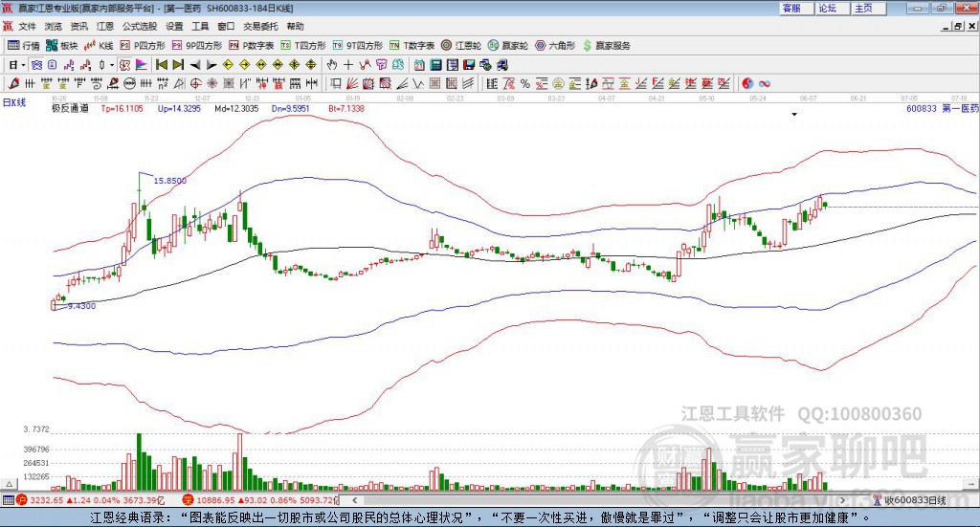Open the 行情 quotes view

coord(23,46)
